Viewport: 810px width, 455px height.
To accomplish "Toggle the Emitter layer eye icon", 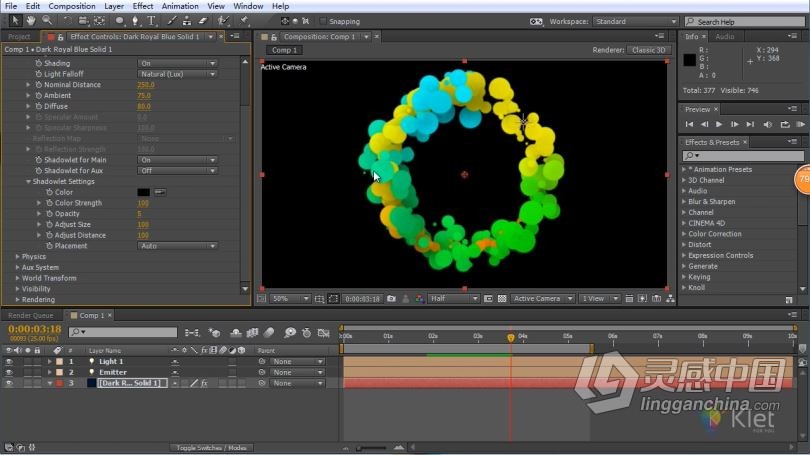I will coord(9,372).
